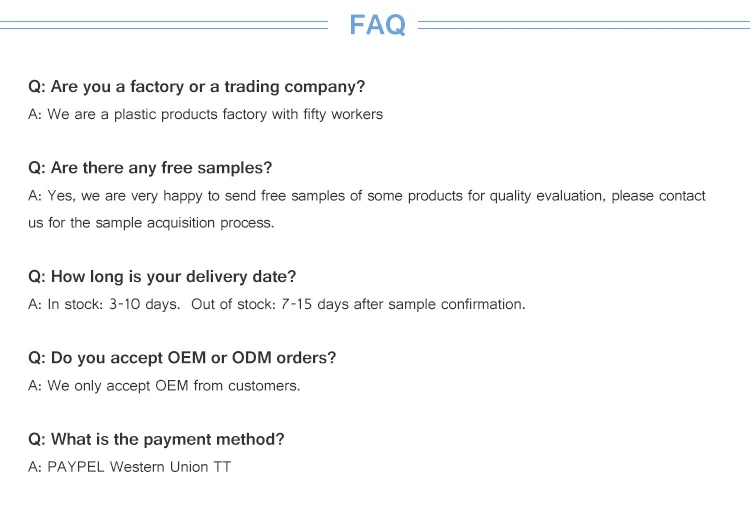Click the answer line starting with 'Yes, we are very happy'
Image resolution: width=750 pixels, height=514 pixels.
coord(366,196)
